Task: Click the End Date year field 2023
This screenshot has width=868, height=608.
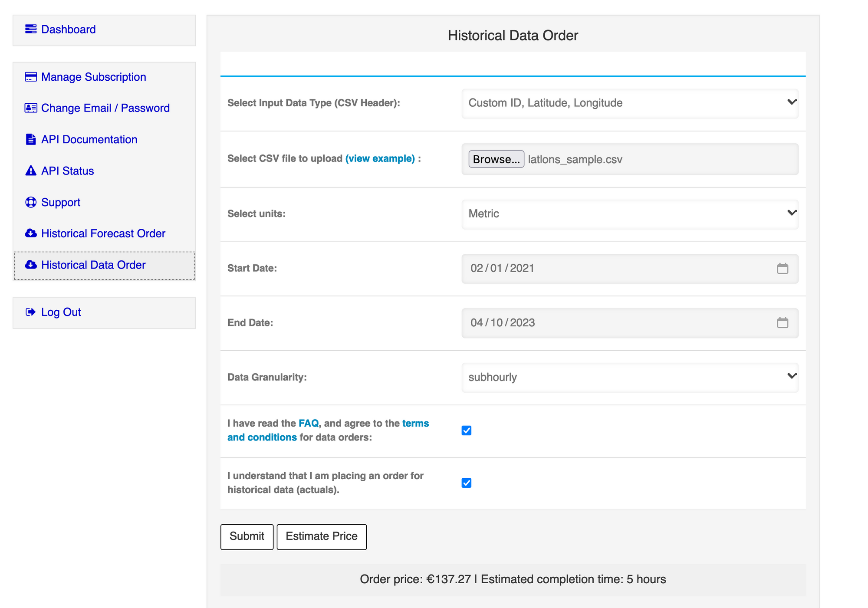Action: pos(522,322)
